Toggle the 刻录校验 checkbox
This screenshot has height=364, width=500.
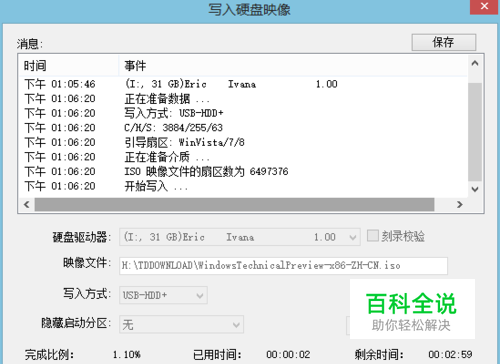tap(373, 236)
